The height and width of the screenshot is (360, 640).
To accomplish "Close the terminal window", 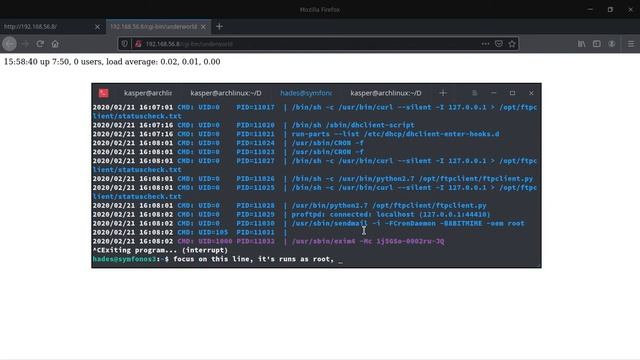I will 531,93.
